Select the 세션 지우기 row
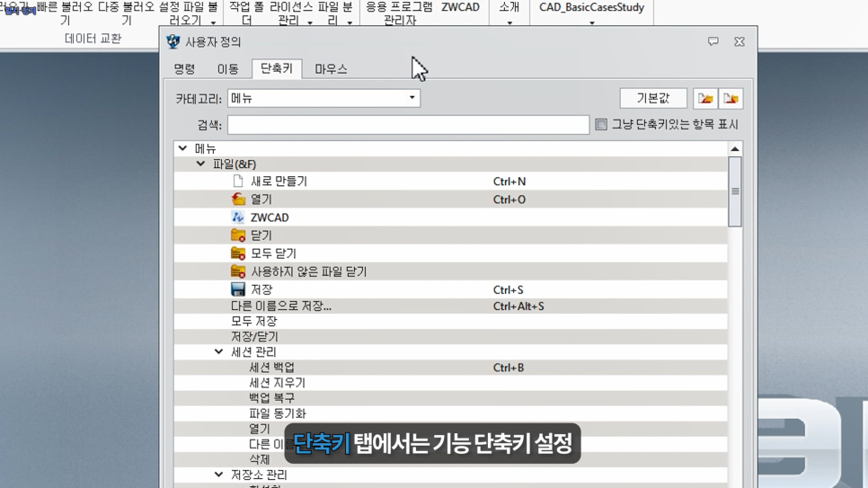868x488 pixels. click(x=450, y=383)
